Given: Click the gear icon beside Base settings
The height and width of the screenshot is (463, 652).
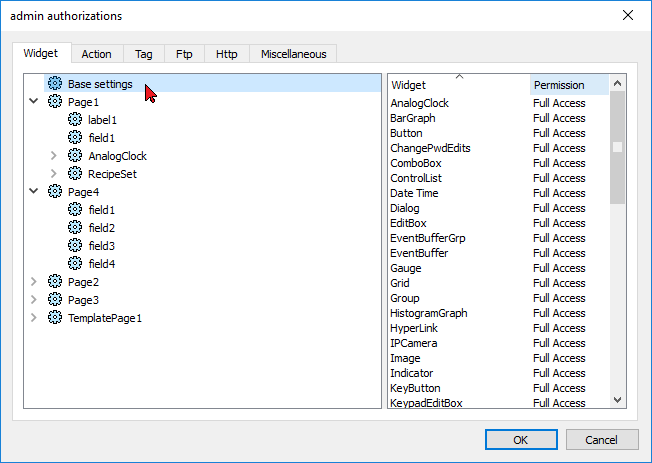Looking at the screenshot, I should [x=55, y=84].
